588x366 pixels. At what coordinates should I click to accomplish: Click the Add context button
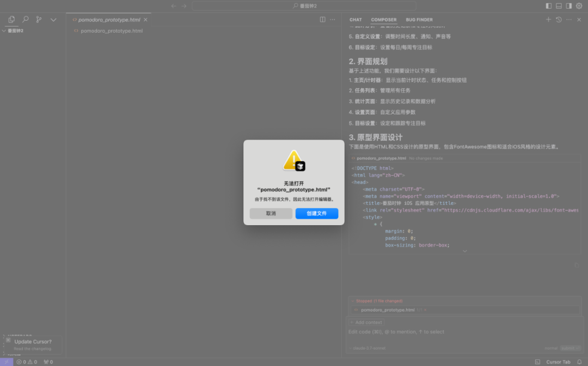point(366,322)
